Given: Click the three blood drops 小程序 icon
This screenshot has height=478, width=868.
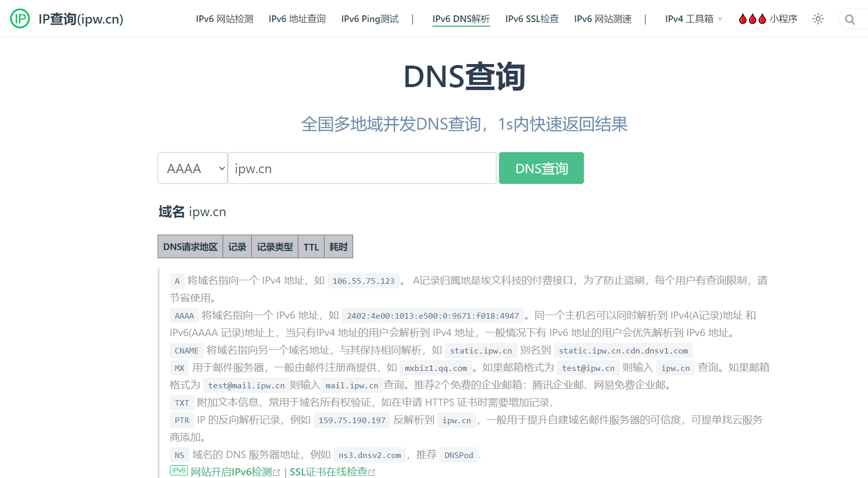Looking at the screenshot, I should pyautogui.click(x=752, y=18).
